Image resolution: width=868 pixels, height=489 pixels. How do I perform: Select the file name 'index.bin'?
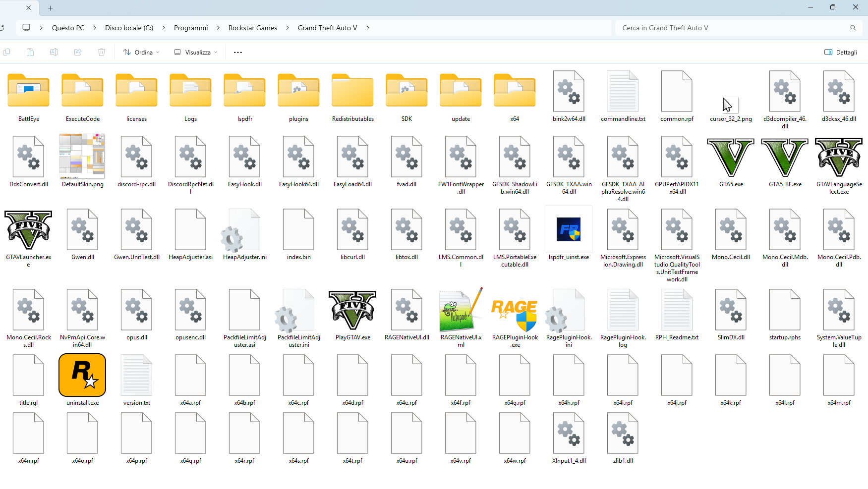tap(298, 257)
